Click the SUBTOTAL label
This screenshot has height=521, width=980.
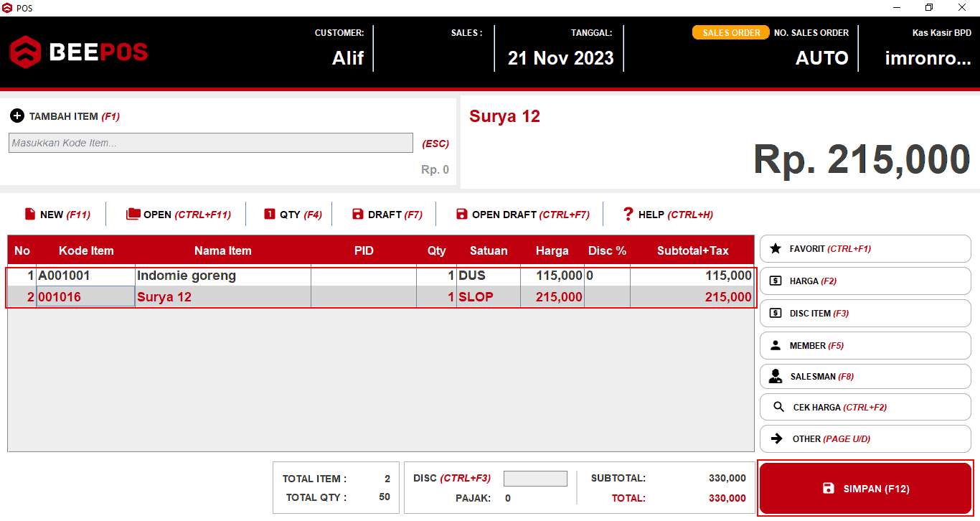point(618,478)
